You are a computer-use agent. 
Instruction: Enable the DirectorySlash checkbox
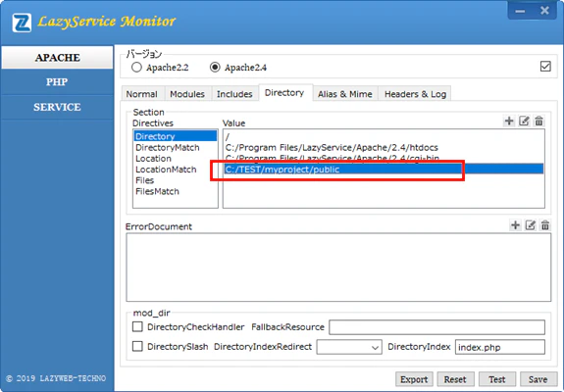point(137,346)
